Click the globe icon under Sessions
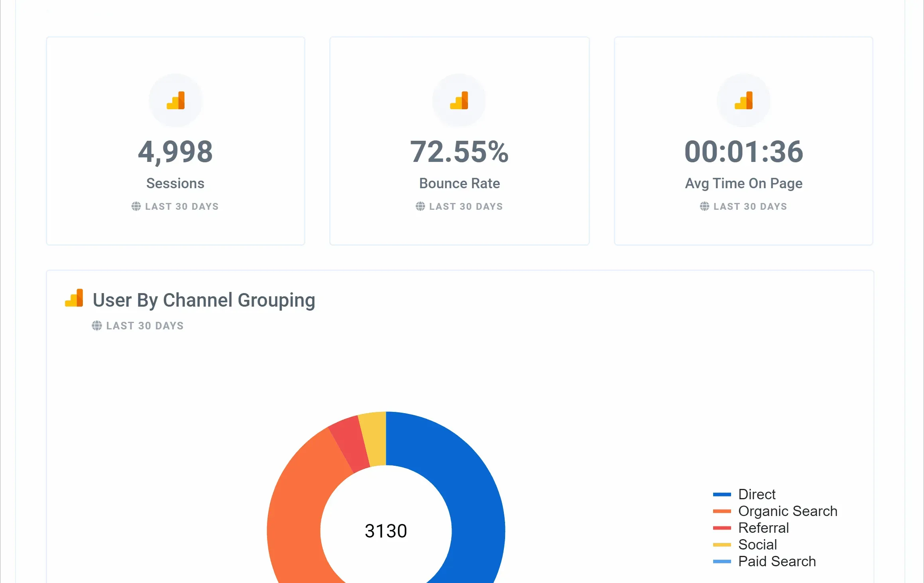 (136, 206)
